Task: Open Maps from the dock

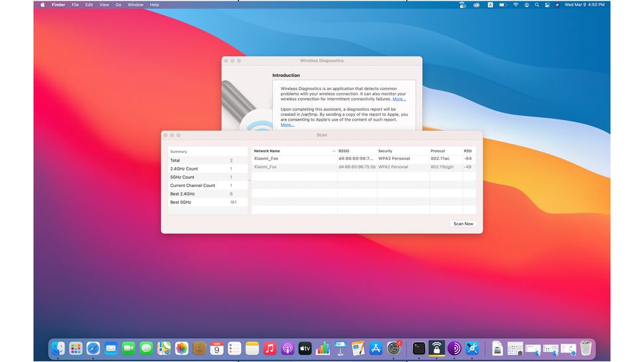Action: click(x=164, y=349)
